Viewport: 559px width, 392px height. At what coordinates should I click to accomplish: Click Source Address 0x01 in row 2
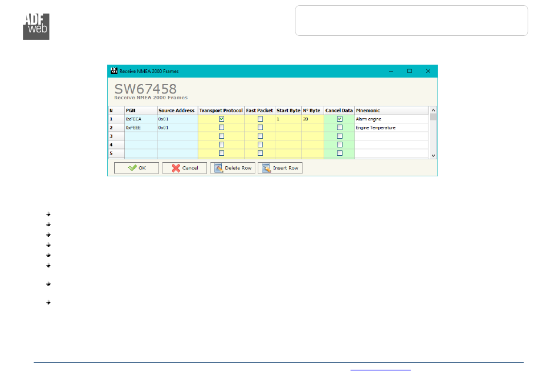click(178, 128)
